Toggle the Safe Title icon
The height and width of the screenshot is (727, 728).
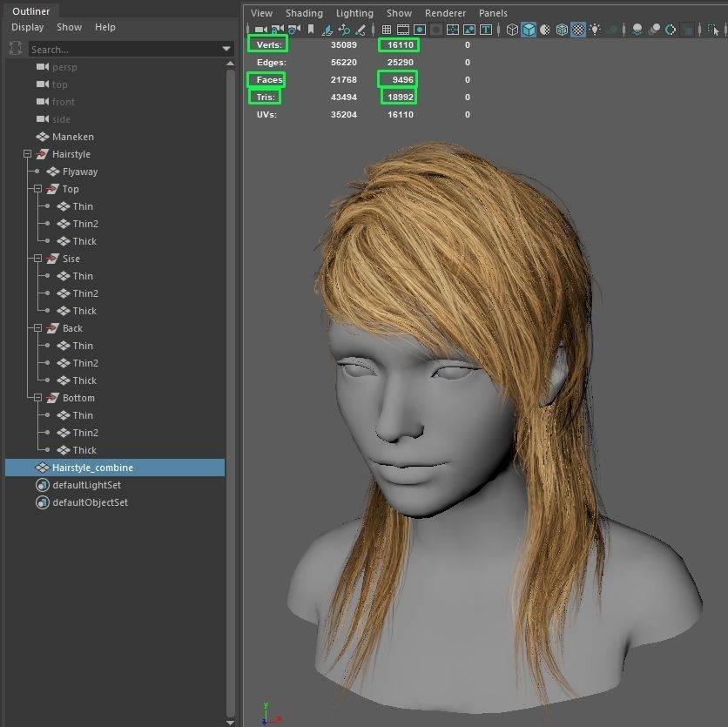(x=486, y=30)
